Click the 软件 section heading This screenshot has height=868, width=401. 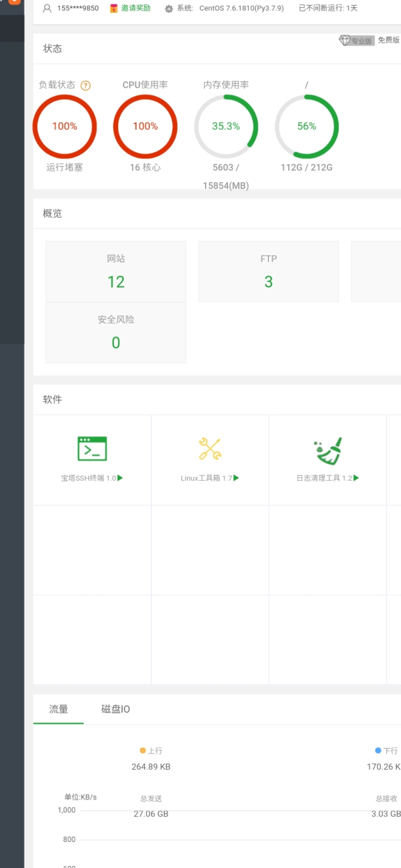point(52,400)
